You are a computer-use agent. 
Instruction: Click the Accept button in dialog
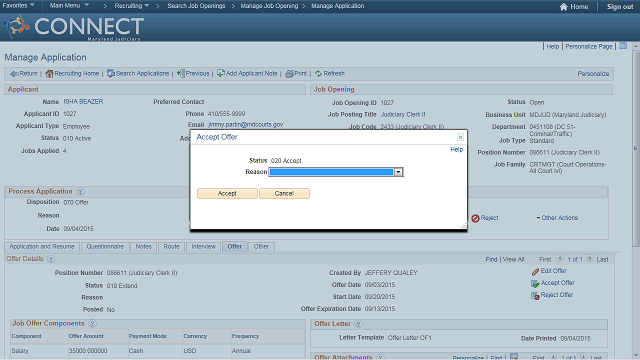[227, 193]
